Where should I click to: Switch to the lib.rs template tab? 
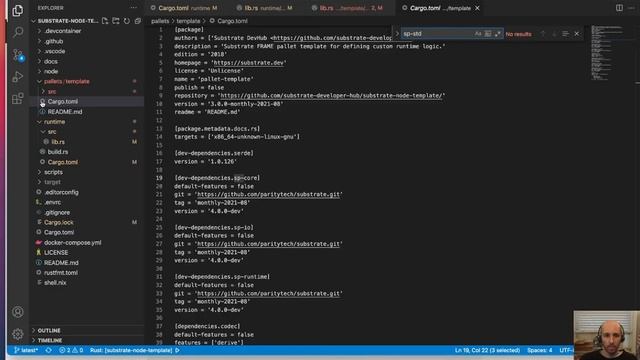[351, 8]
